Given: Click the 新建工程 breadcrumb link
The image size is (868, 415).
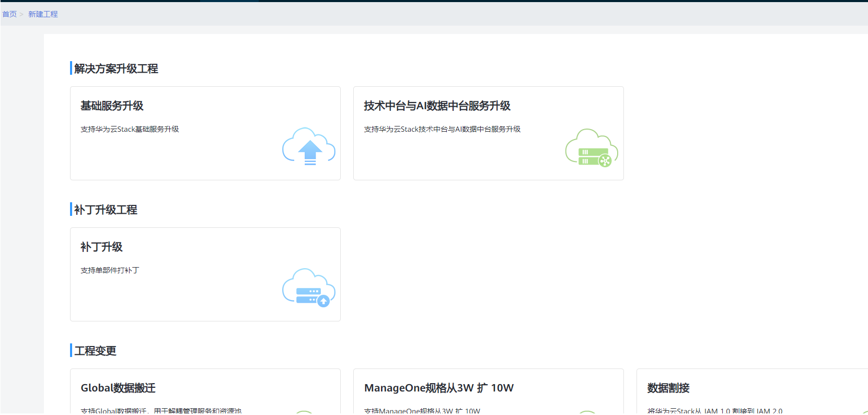Looking at the screenshot, I should [x=43, y=14].
